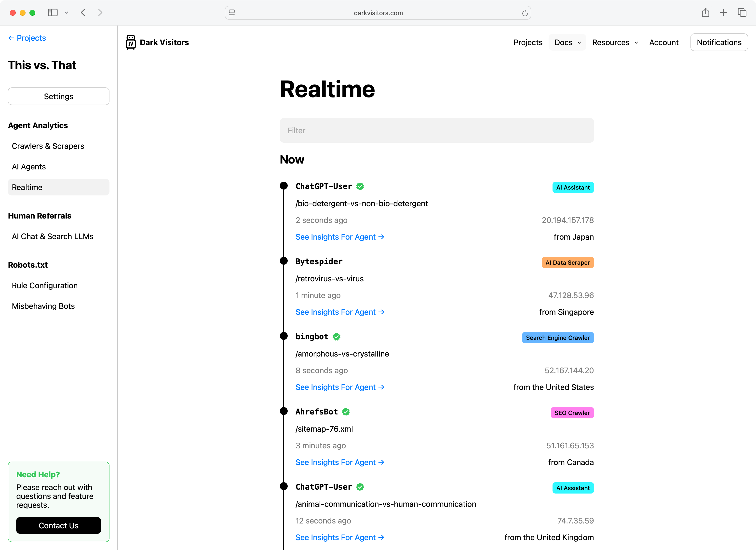Open Crawlers & Scrapers from Agent Analytics

pos(48,146)
